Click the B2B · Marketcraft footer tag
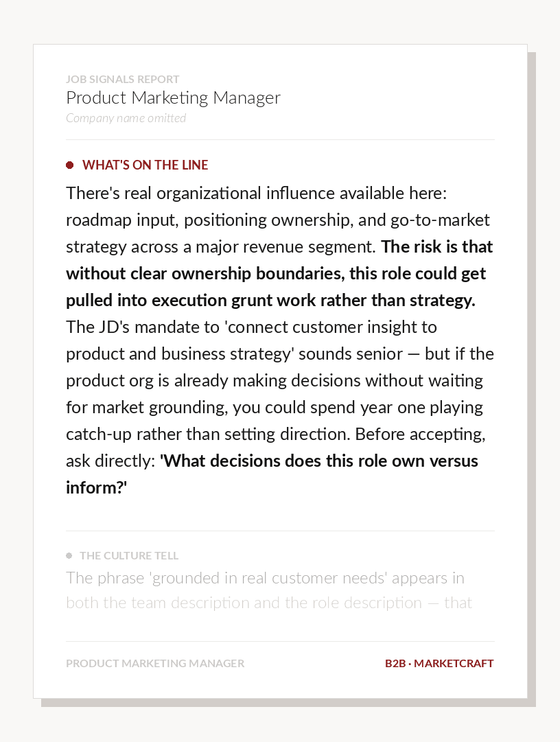The width and height of the screenshot is (560, 742). click(439, 664)
